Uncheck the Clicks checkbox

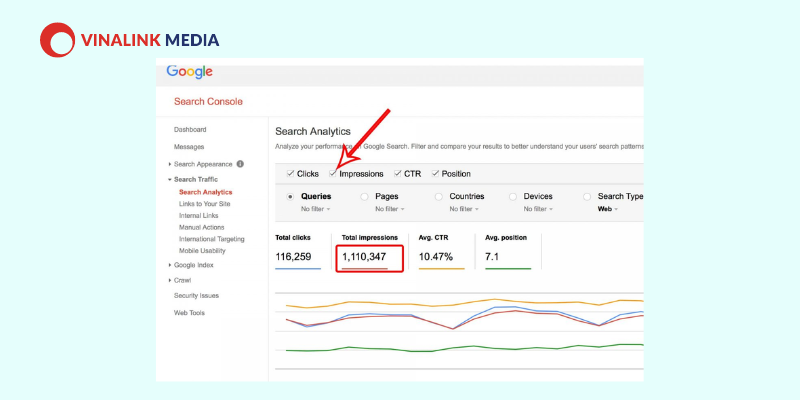pyautogui.click(x=290, y=173)
